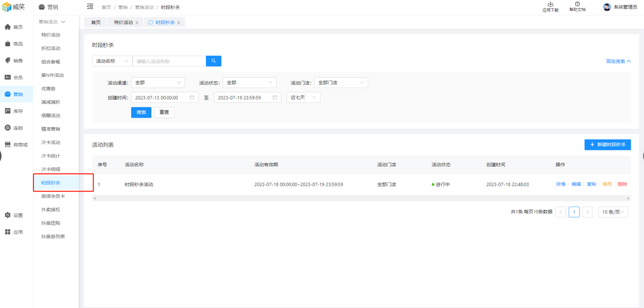644x308 pixels.
Task: Open the 帮助文档 help icon
Action: (577, 4)
